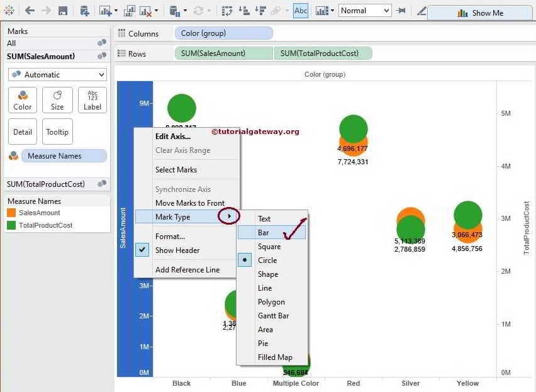Click the duplicate sheet icon
This screenshot has height=392, width=536.
129,11
